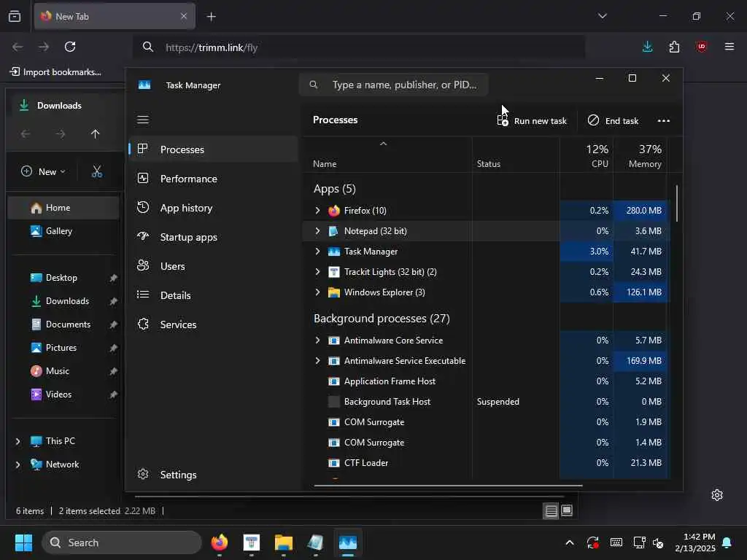This screenshot has width=747, height=560.
Task: Open the pinned Desktop folder
Action: click(63, 278)
